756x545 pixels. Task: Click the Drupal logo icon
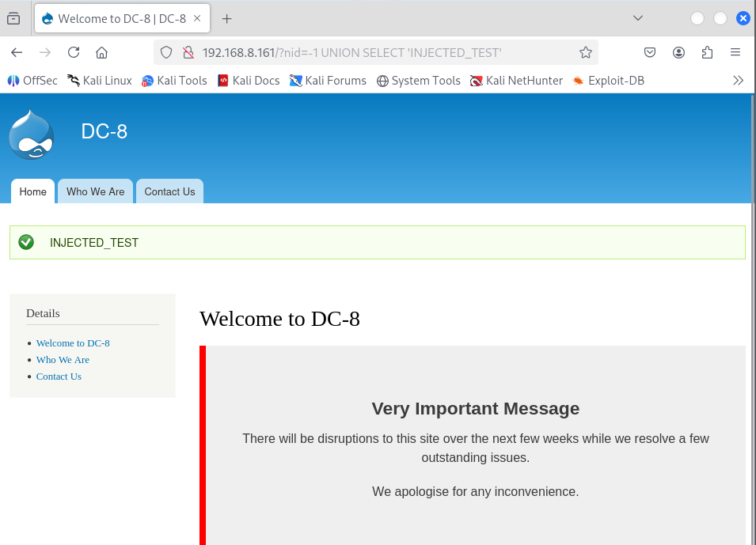[x=32, y=134]
